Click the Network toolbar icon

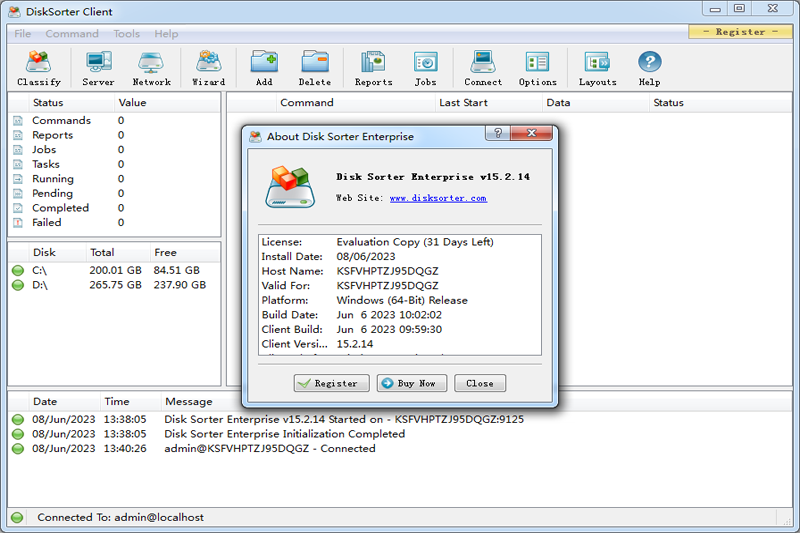tap(151, 68)
